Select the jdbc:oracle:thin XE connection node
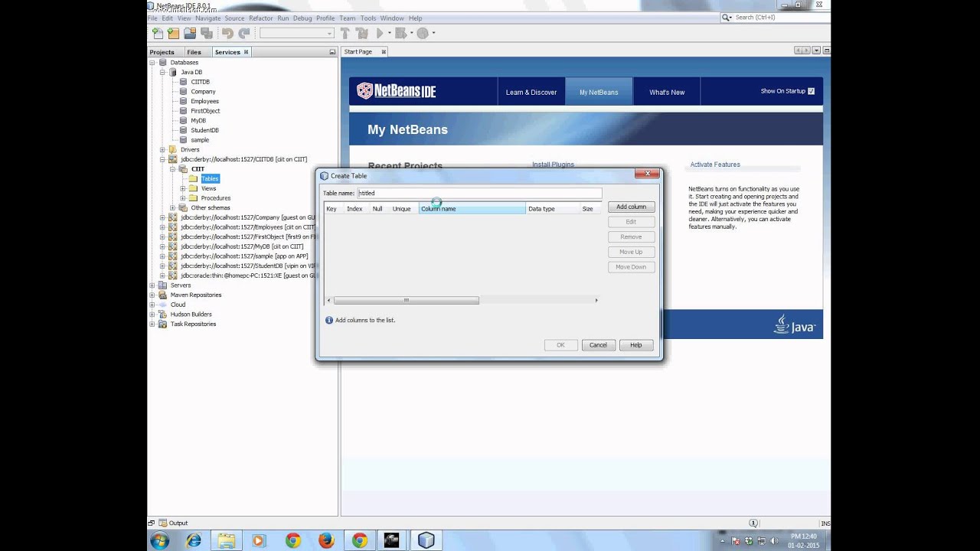This screenshot has height=551, width=980. 248,275
